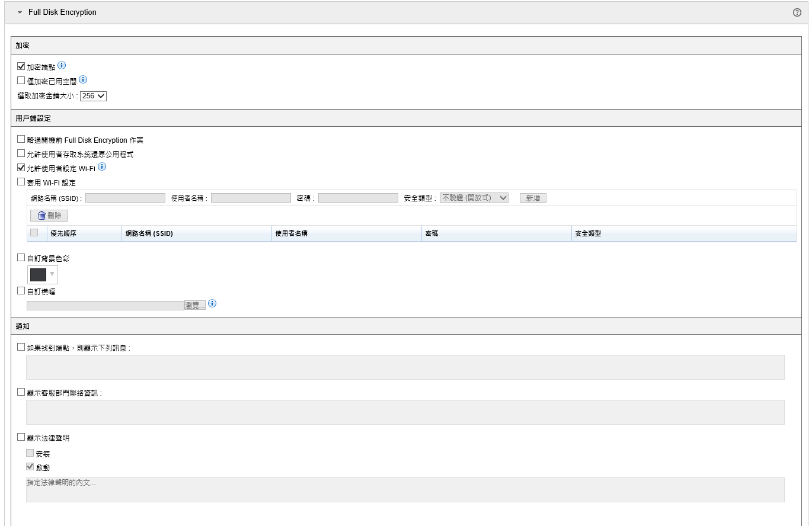The image size is (812, 526).
Task: Click info icon beside 僅加密已用空間
Action: [83, 79]
